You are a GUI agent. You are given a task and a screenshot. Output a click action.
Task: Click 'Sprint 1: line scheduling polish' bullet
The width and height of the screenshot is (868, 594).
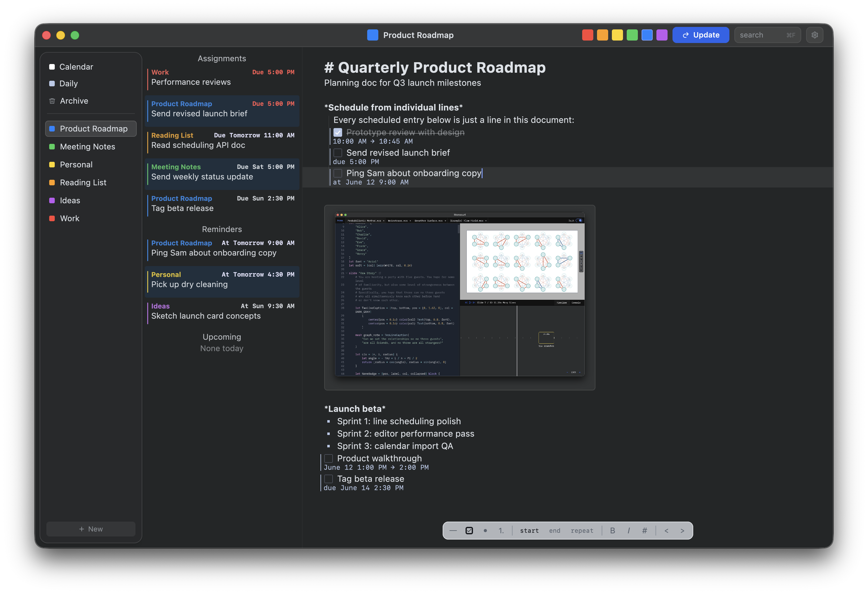pos(399,421)
